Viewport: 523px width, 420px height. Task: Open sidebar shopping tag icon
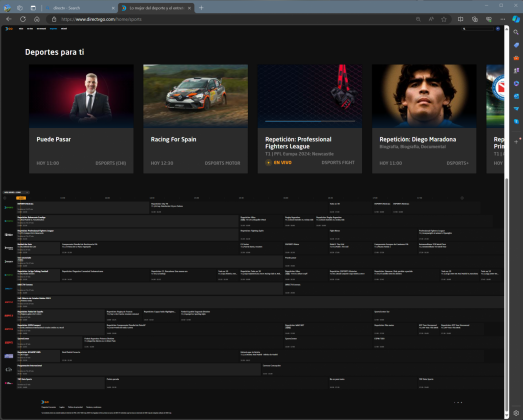[516, 45]
